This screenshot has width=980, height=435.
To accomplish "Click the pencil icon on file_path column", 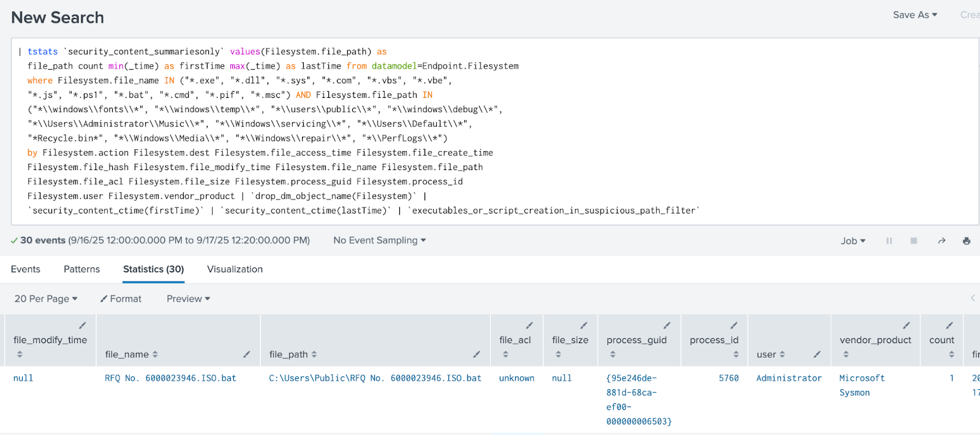I will pyautogui.click(x=477, y=354).
